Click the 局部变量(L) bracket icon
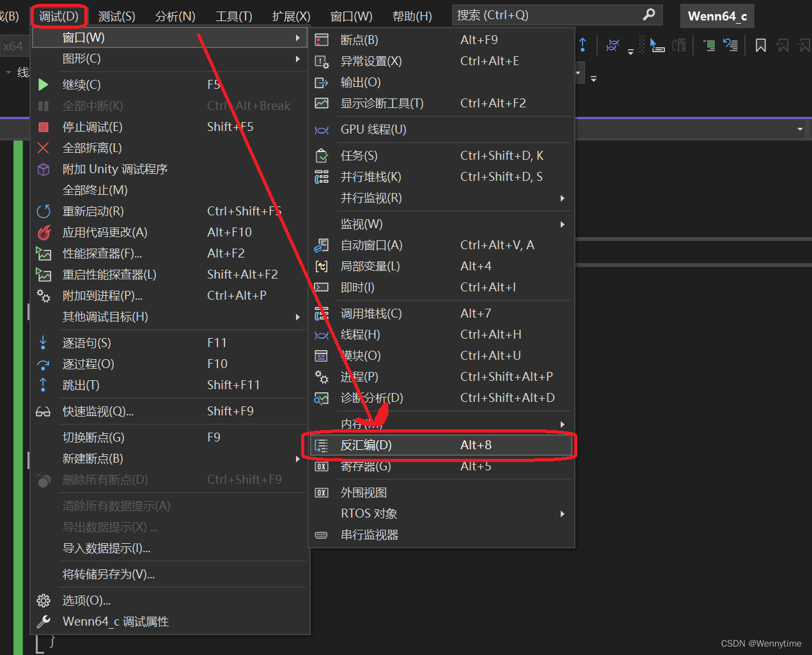The height and width of the screenshot is (655, 812). click(x=322, y=266)
